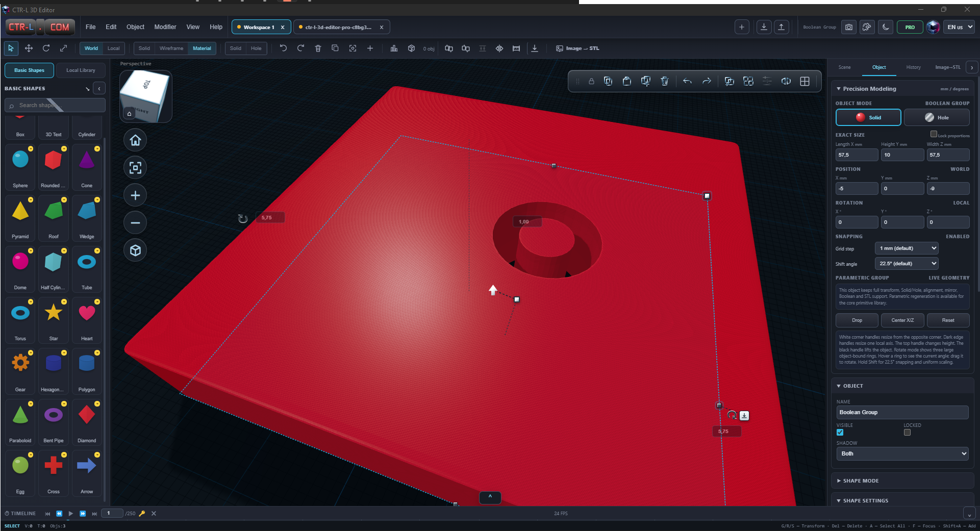Click the home view button in the viewport
This screenshot has width=980, height=531.
(x=135, y=140)
